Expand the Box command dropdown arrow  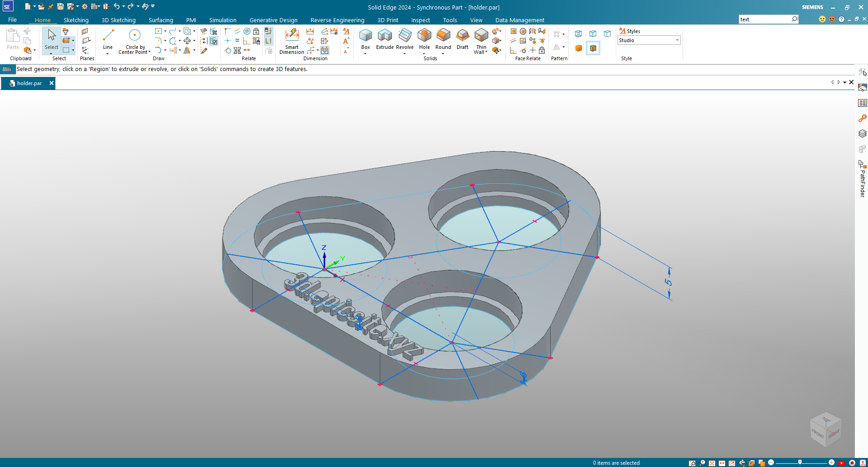pos(365,53)
